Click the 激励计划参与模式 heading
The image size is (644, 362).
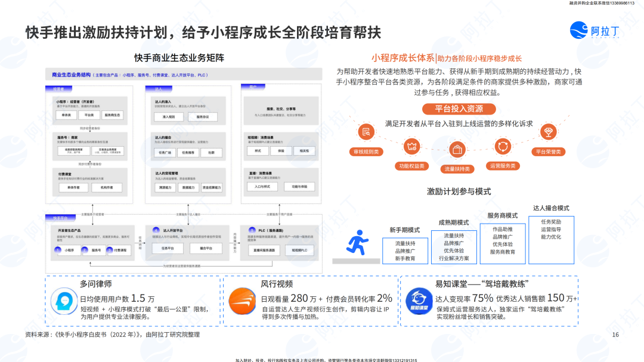459,191
